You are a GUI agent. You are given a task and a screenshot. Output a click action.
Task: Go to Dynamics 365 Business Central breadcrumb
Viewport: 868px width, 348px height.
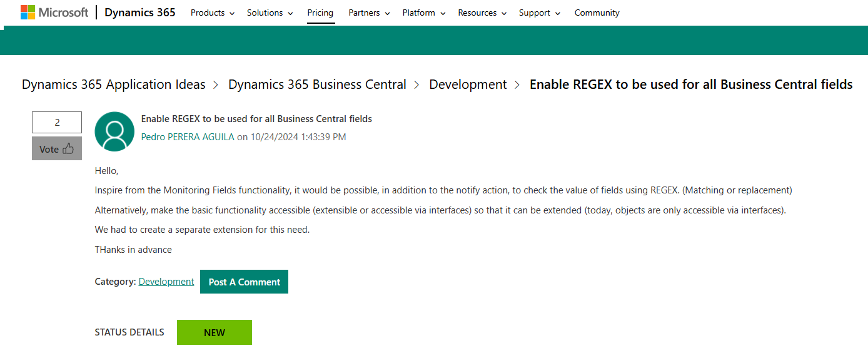[x=317, y=84]
